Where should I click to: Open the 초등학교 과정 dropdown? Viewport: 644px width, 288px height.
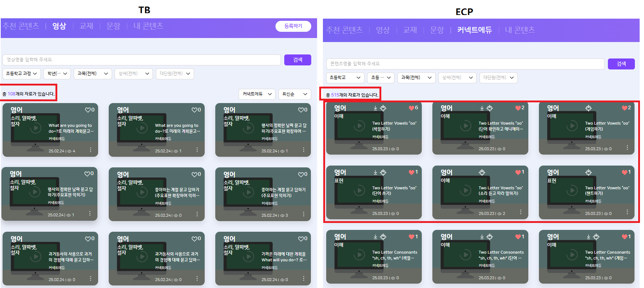pyautogui.click(x=22, y=73)
